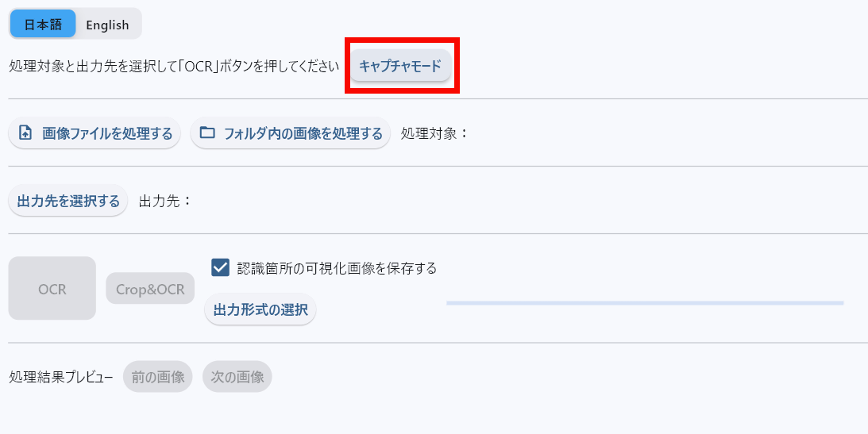The width and height of the screenshot is (868, 434).
Task: Click the OCR instruction text at top
Action: point(175,67)
